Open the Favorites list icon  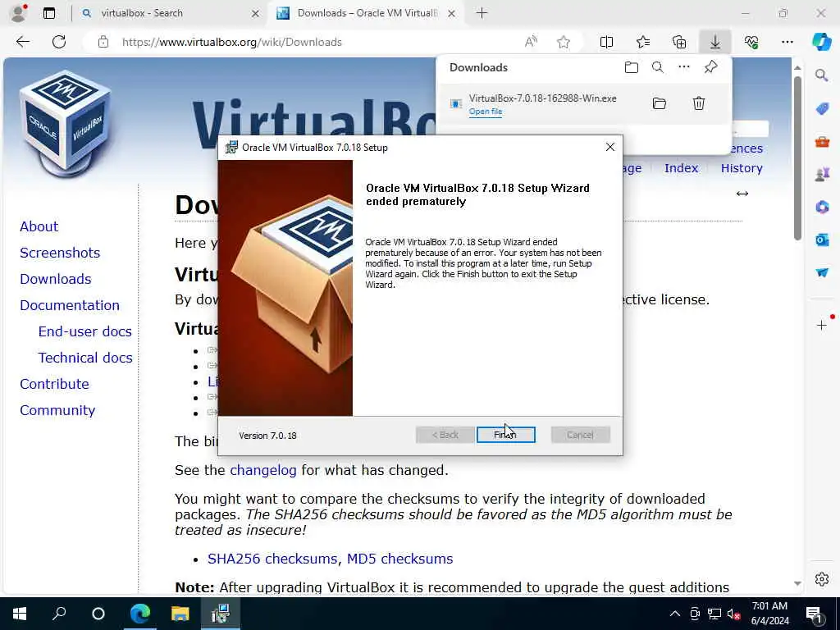click(x=643, y=42)
